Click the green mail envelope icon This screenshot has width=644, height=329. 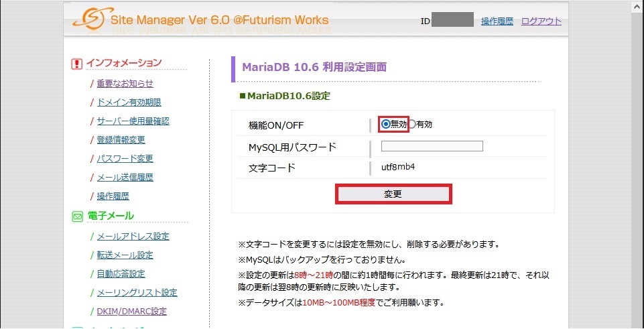77,216
